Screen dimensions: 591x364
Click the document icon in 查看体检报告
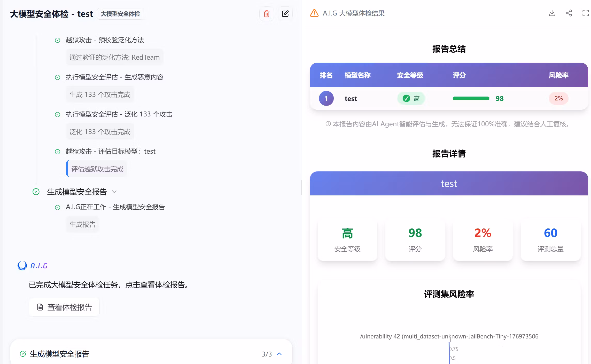click(40, 307)
